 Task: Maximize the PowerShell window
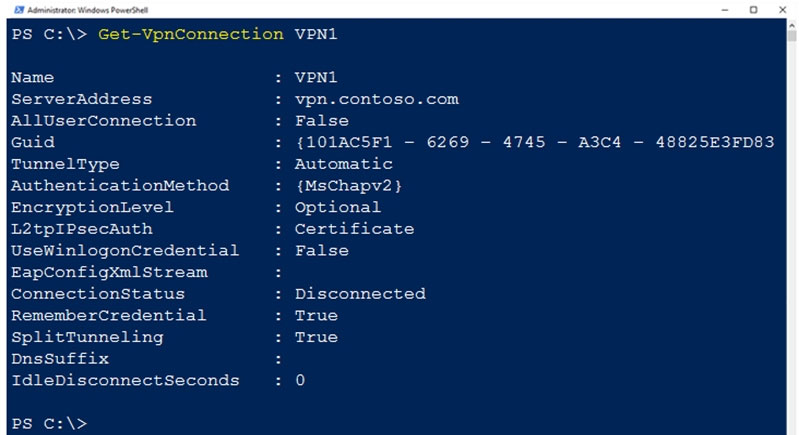754,10
